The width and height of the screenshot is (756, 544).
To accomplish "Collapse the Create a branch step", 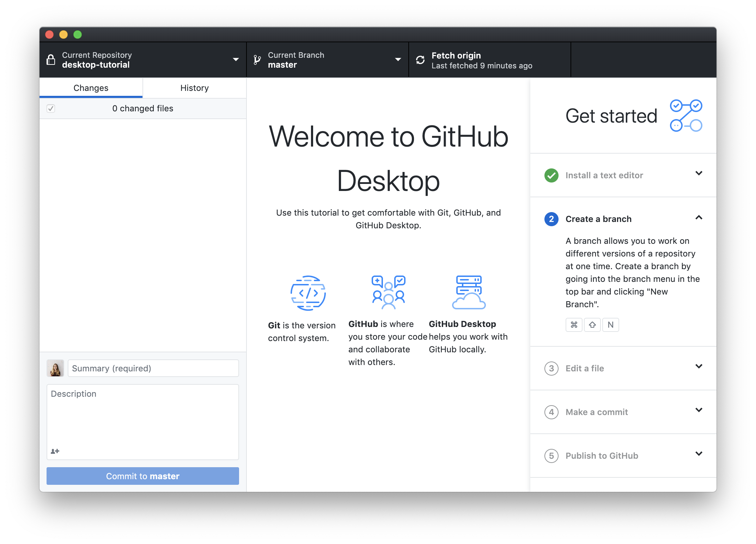I will tap(699, 217).
